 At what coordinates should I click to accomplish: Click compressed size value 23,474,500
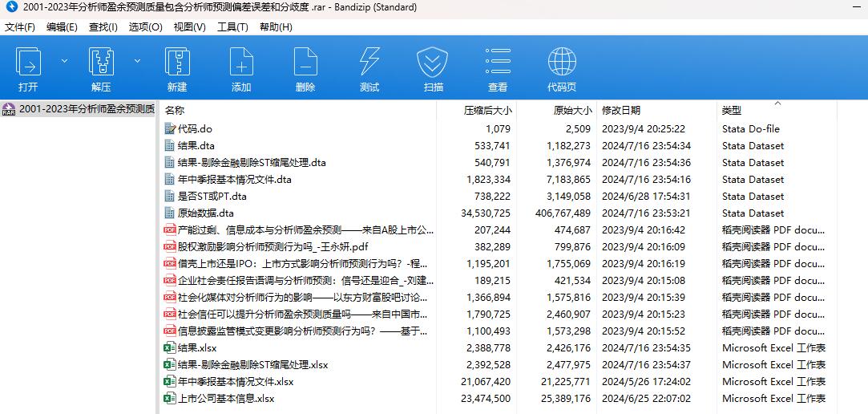coord(486,399)
